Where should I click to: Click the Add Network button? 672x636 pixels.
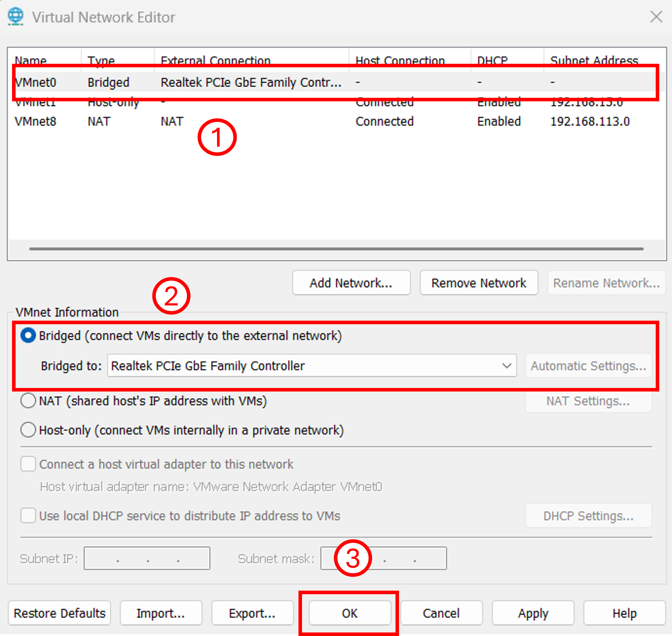pos(351,283)
